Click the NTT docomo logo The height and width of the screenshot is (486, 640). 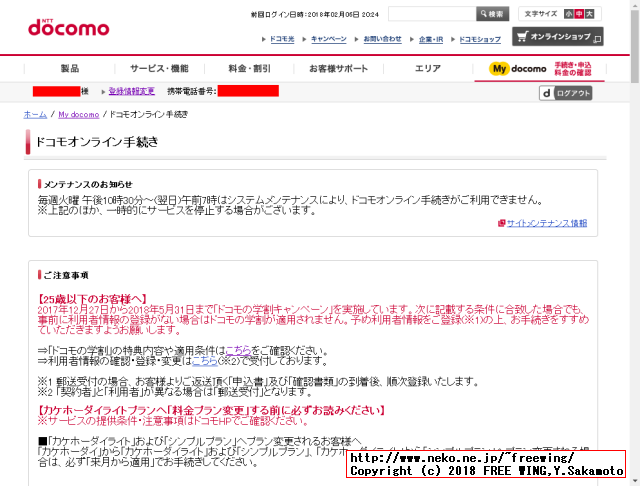[69, 27]
